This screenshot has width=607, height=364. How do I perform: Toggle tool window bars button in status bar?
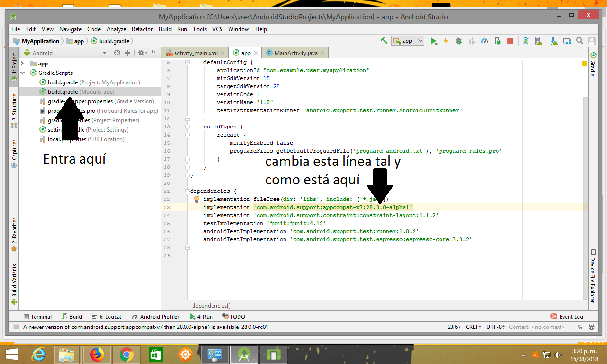pyautogui.click(x=16, y=327)
